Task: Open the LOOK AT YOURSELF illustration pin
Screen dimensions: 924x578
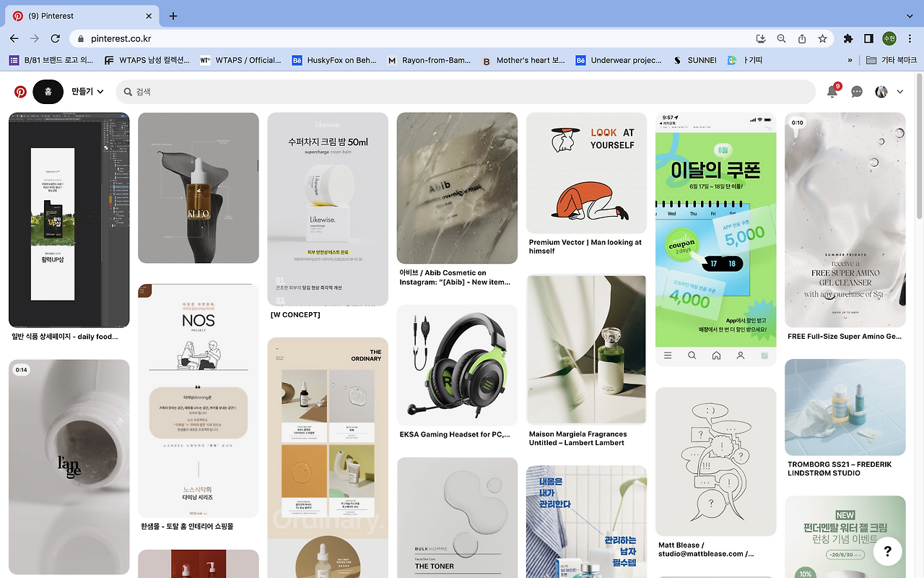Action: click(586, 173)
